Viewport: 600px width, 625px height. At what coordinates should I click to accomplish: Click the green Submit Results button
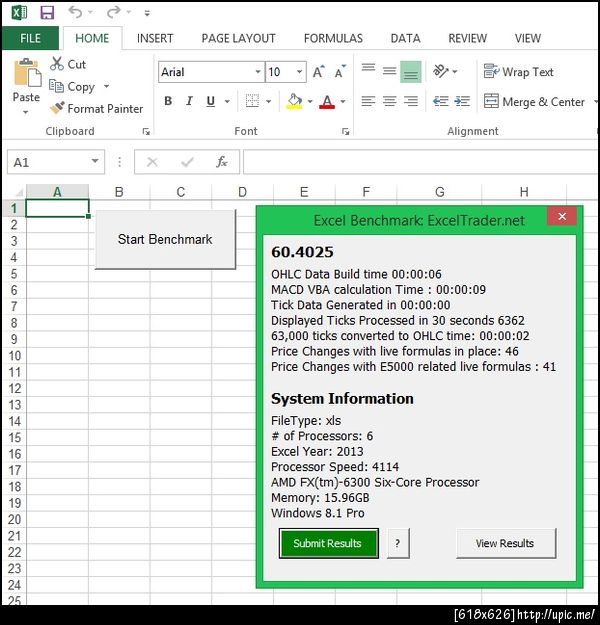pos(329,543)
